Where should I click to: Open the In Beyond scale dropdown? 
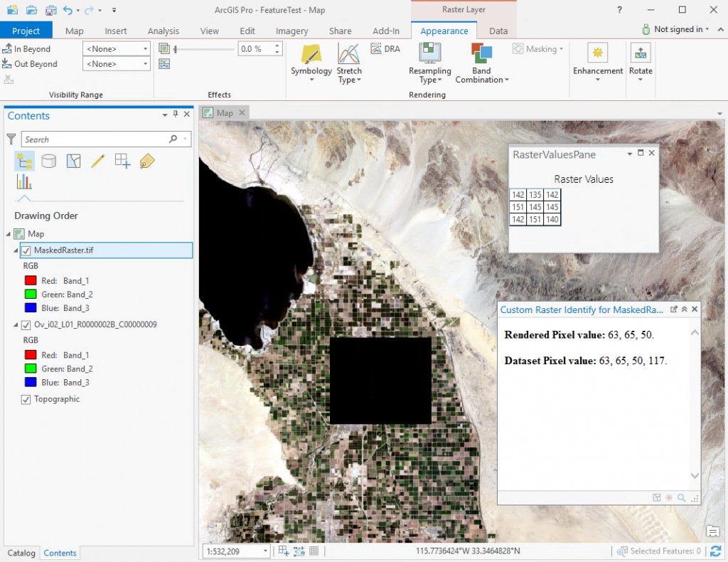117,49
